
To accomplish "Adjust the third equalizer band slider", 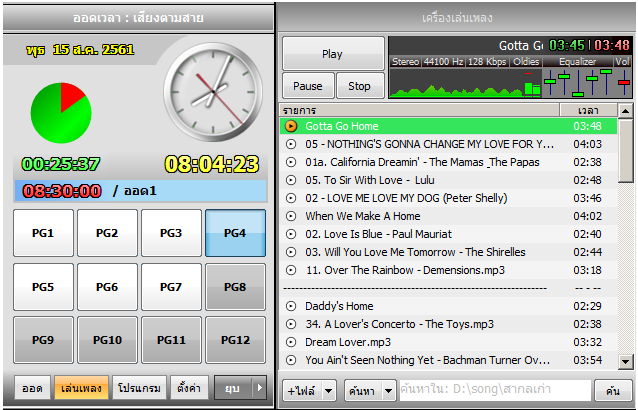I will coord(578,94).
